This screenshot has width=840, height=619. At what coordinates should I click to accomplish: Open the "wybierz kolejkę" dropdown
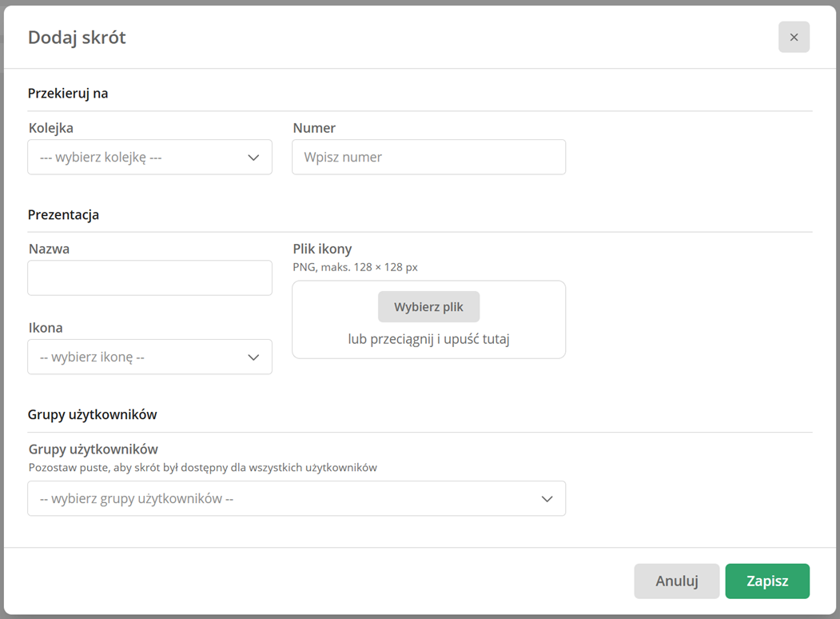150,157
